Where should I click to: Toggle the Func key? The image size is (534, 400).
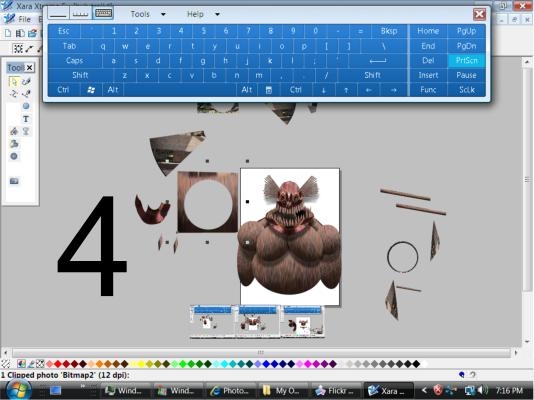click(428, 90)
